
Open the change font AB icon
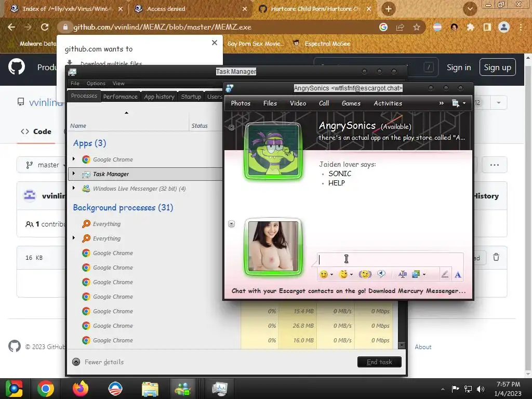403,274
